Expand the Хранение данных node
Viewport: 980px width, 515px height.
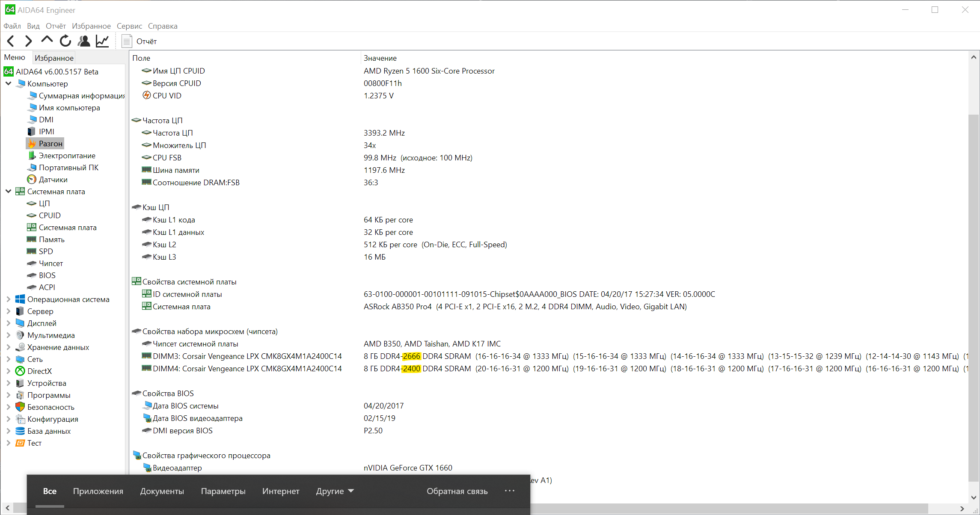coord(9,347)
